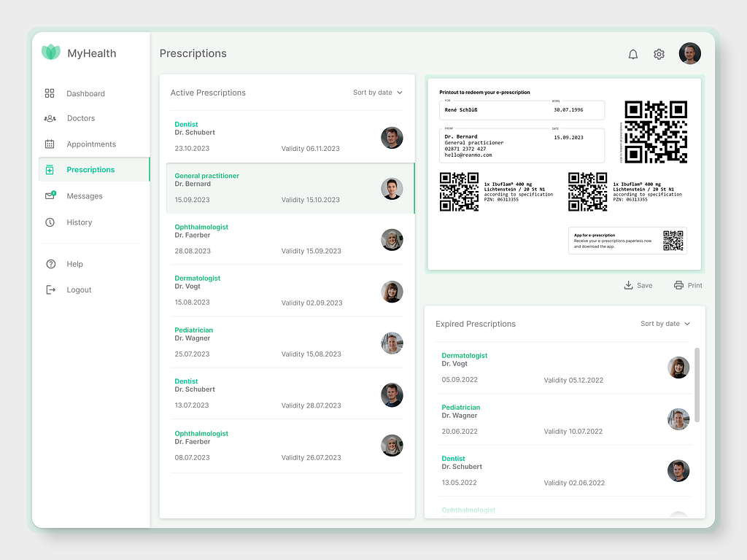747x560 pixels.
Task: Click the notification bell icon
Action: click(632, 54)
